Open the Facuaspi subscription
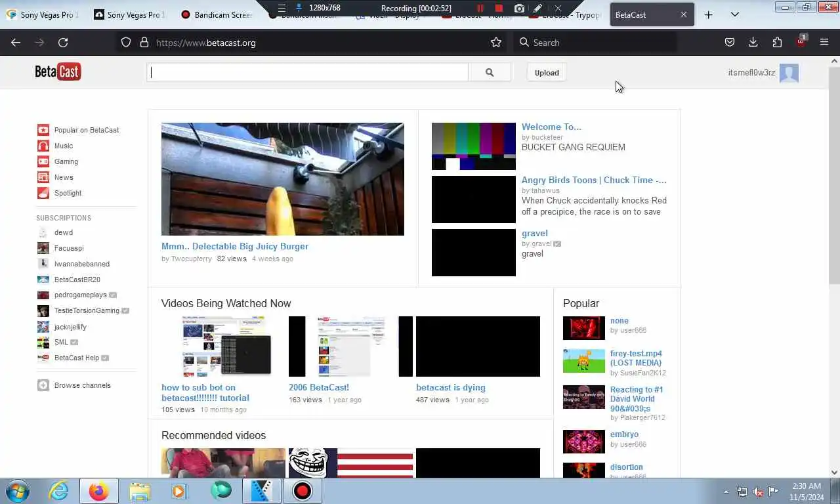 (69, 248)
